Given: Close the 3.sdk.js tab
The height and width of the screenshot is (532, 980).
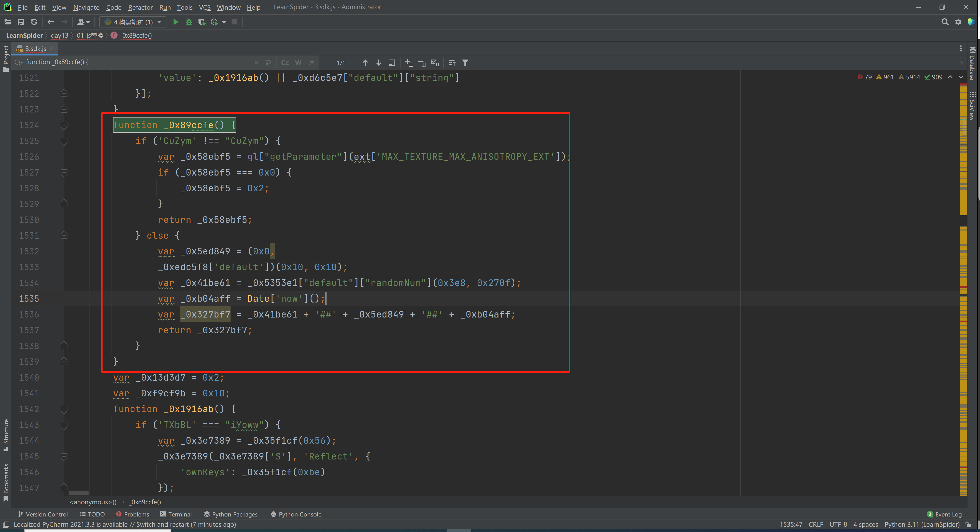Looking at the screenshot, I should [x=52, y=48].
